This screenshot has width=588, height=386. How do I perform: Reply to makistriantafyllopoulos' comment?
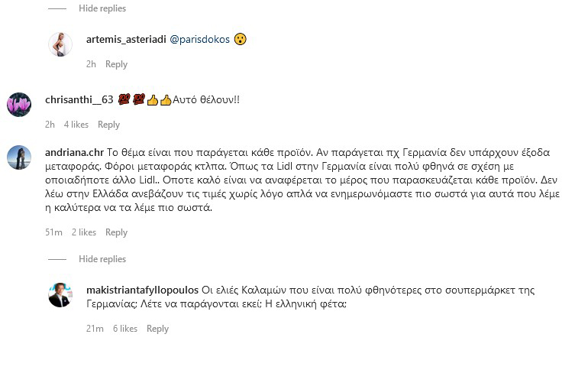[x=157, y=329]
